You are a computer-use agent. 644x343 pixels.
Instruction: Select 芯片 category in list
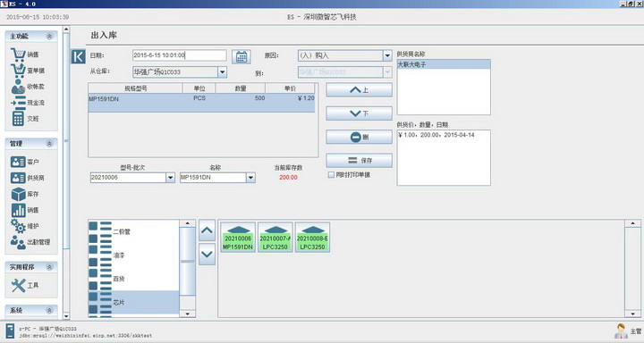pyautogui.click(x=134, y=303)
